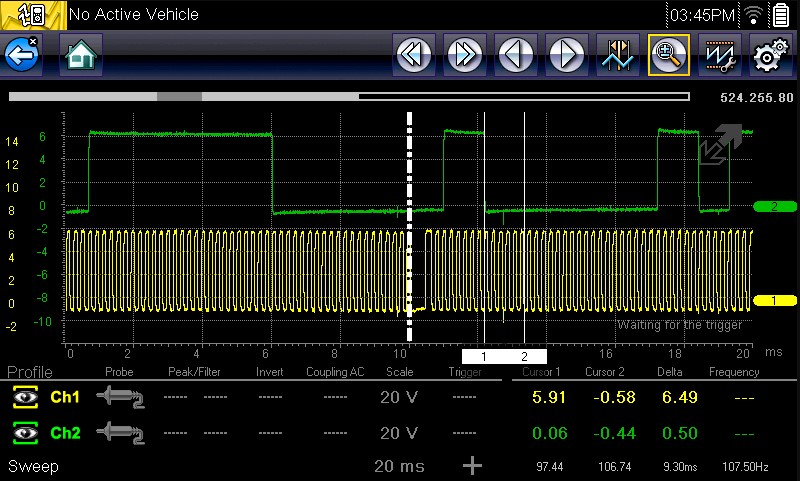This screenshot has width=800, height=481.
Task: Skip forward multiple frames in buffer
Action: 464,55
